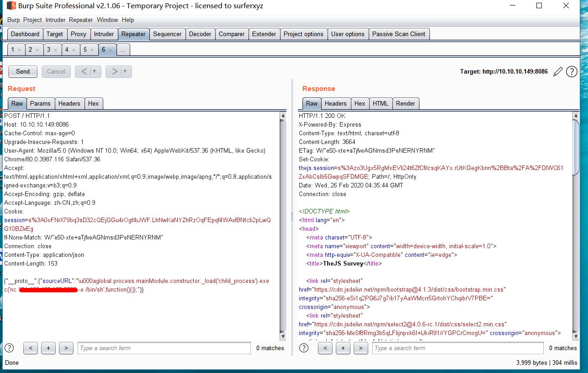The height and width of the screenshot is (373, 588).
Task: Click the Target URL label text
Action: [x=504, y=71]
